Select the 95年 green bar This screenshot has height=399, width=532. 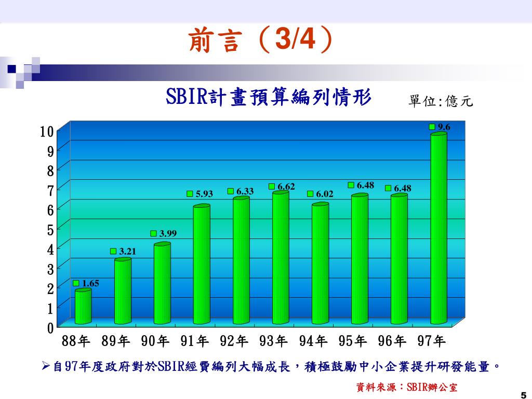click(360, 259)
